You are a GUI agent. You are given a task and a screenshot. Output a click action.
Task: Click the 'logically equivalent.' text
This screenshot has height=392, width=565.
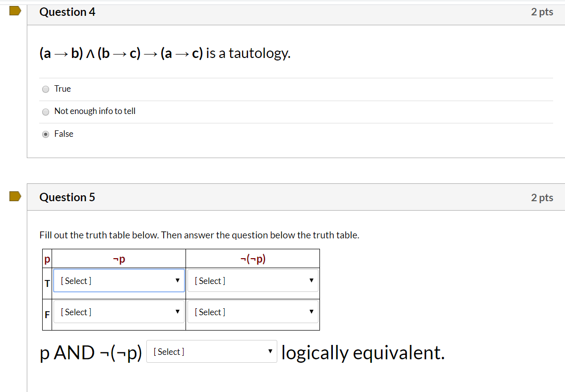pos(363,353)
